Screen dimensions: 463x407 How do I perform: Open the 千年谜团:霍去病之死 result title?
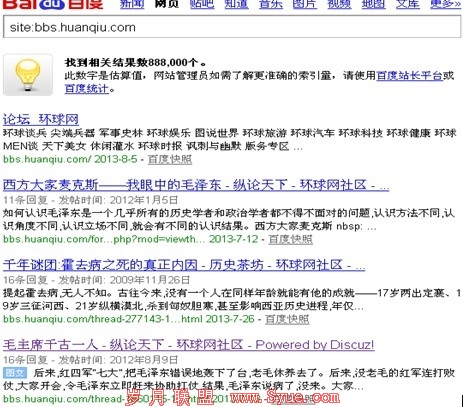pos(184,265)
